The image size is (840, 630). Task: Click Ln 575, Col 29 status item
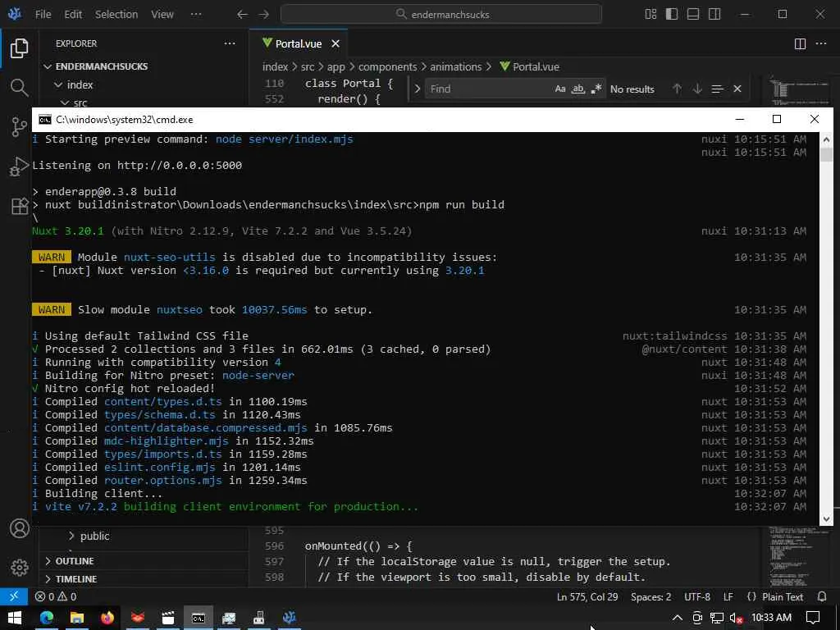[587, 597]
